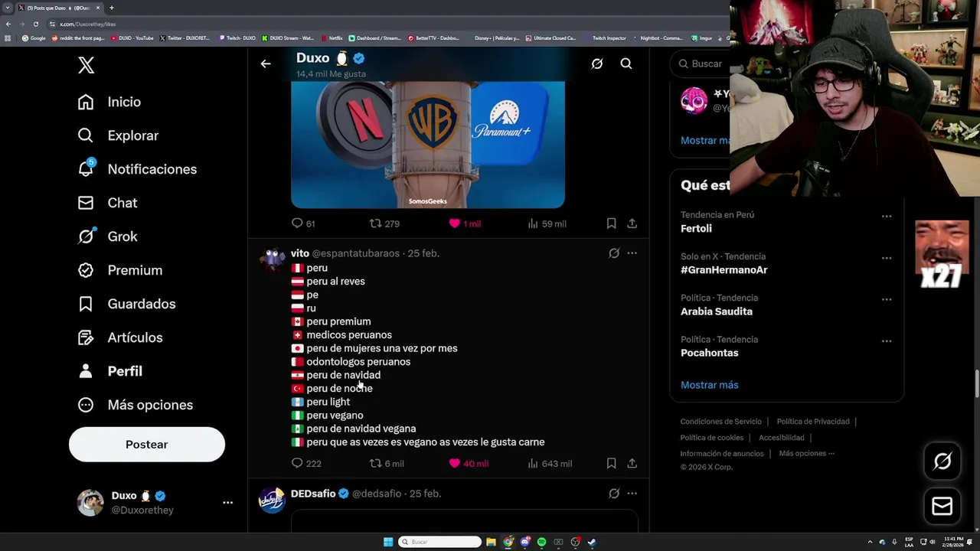Open more options on vito's post
The height and width of the screenshot is (551, 980).
click(x=632, y=253)
